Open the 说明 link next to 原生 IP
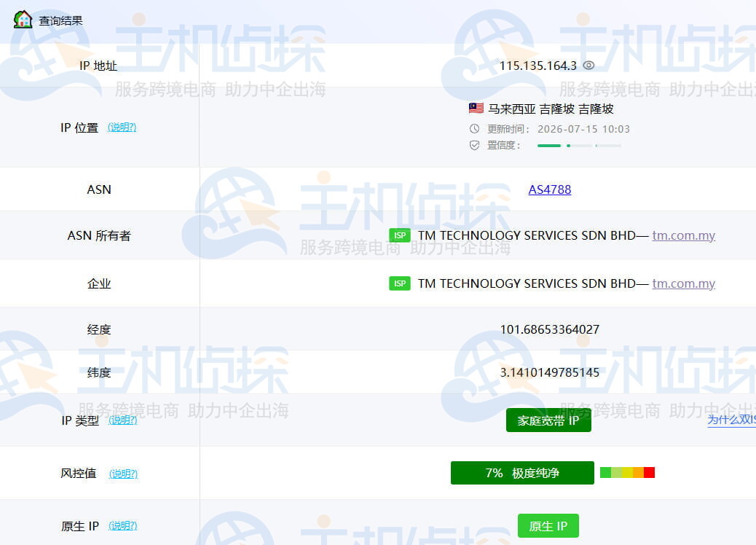This screenshot has width=756, height=545. 123,526
